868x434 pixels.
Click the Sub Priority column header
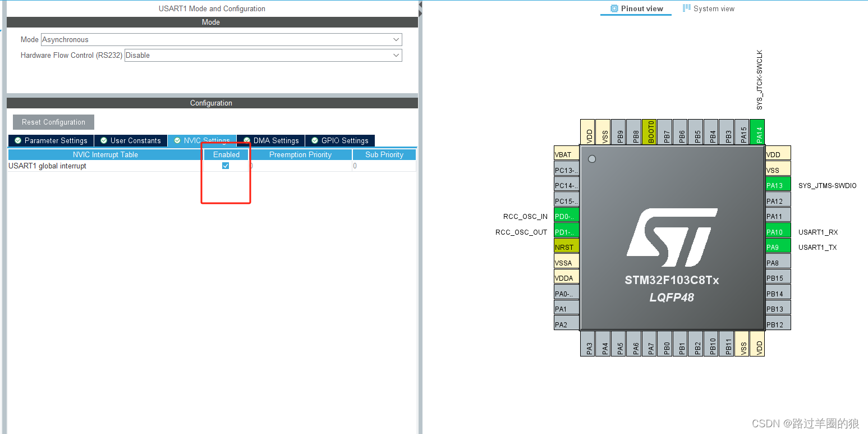pos(384,155)
